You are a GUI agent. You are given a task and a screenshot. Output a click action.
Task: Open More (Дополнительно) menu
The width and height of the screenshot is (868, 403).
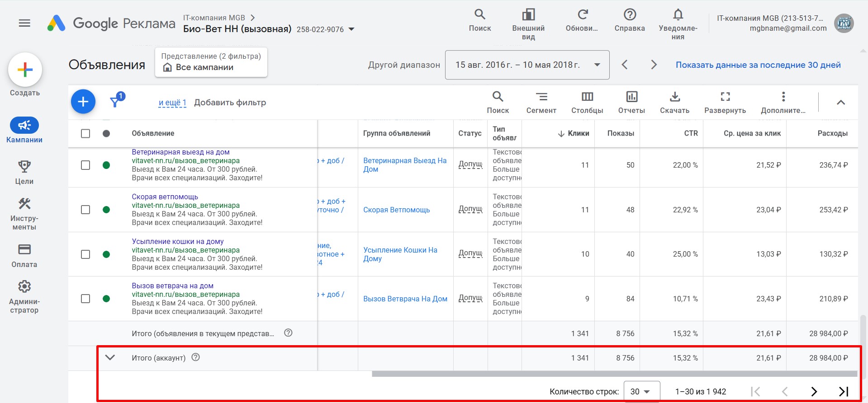[x=783, y=102]
